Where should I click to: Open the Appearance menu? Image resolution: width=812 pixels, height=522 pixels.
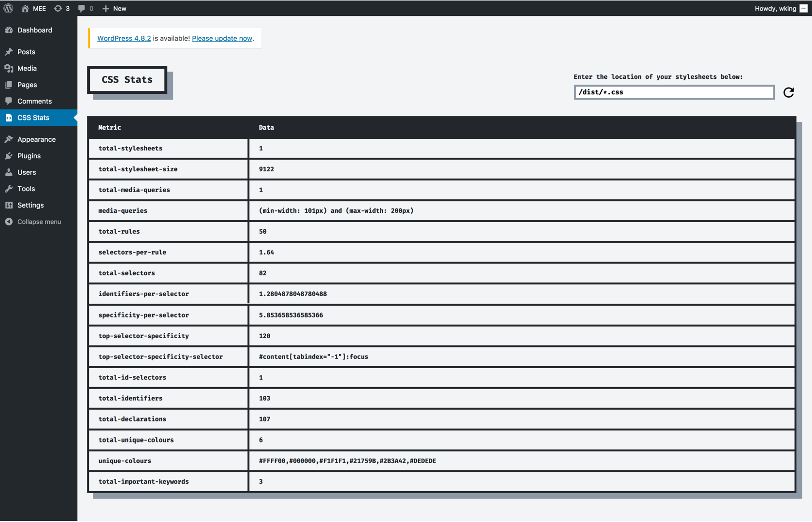(x=39, y=139)
